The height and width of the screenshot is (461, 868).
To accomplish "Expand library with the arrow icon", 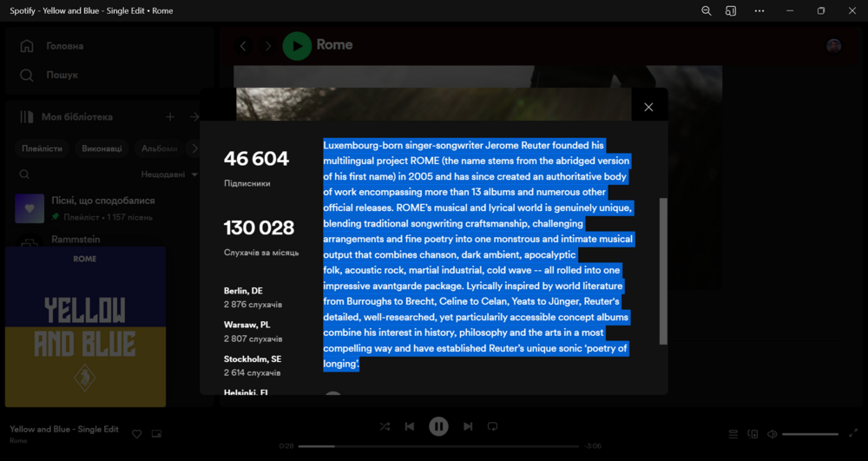I will (194, 117).
